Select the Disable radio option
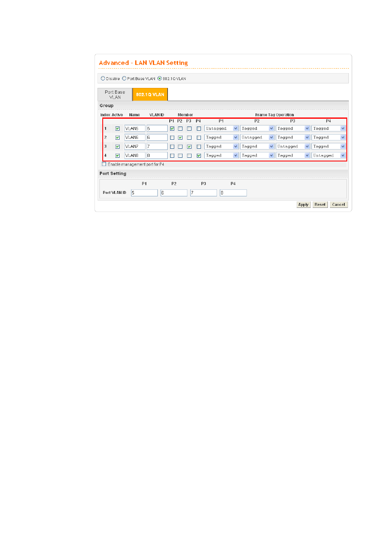392x555 pixels. [x=103, y=78]
